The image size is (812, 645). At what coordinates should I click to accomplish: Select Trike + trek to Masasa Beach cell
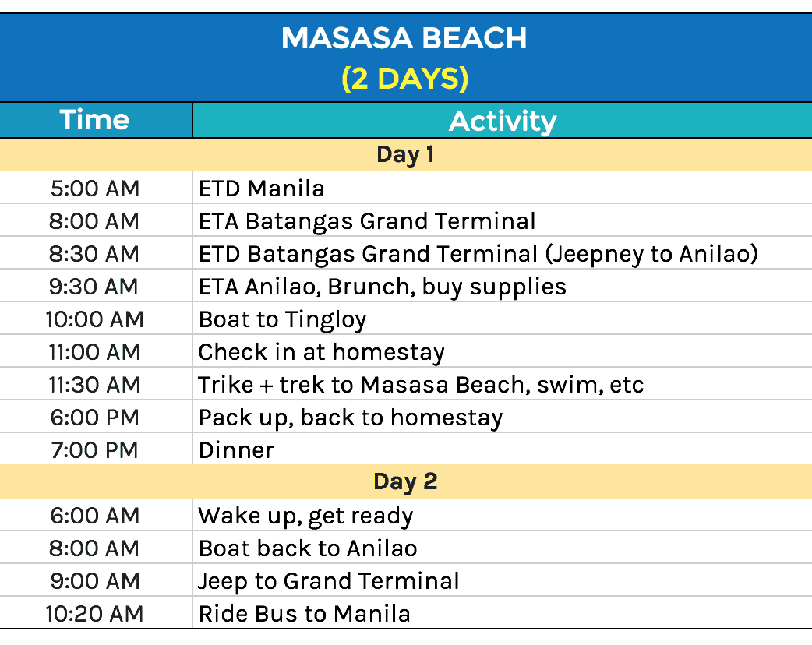pyautogui.click(x=421, y=385)
